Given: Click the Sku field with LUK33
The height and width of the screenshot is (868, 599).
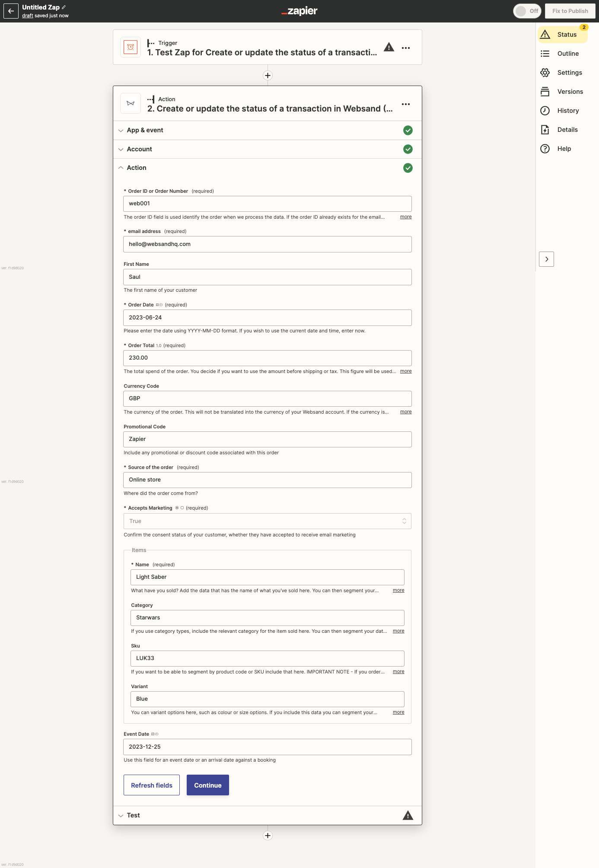Looking at the screenshot, I should pyautogui.click(x=268, y=658).
